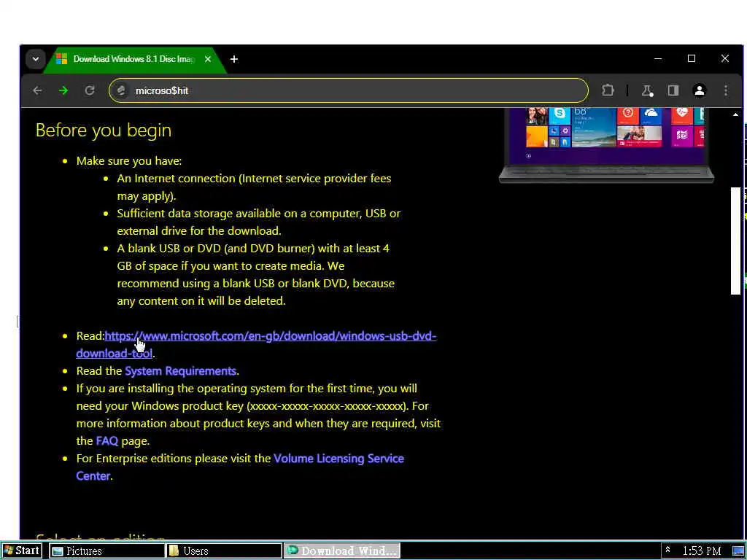Open a new browser tab
This screenshot has height=560, width=747.
(x=234, y=59)
